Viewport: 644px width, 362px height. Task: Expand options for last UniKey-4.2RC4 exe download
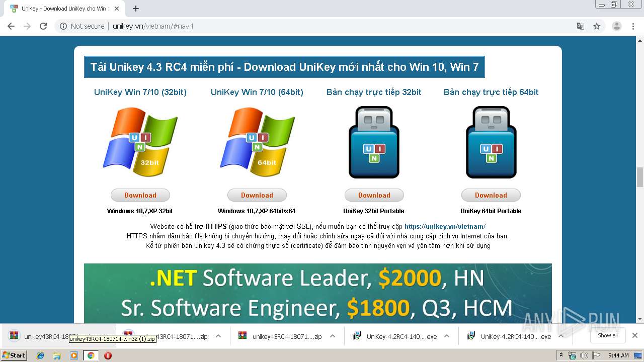click(561, 336)
